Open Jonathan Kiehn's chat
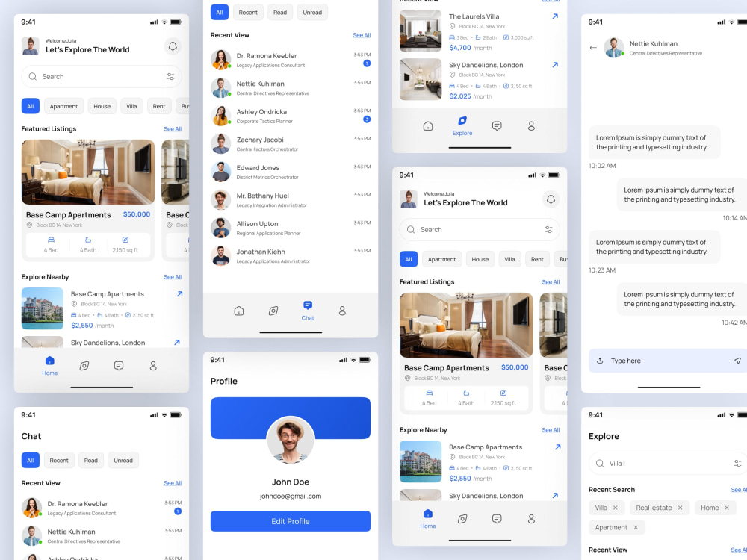The height and width of the screenshot is (560, 747). click(x=291, y=256)
